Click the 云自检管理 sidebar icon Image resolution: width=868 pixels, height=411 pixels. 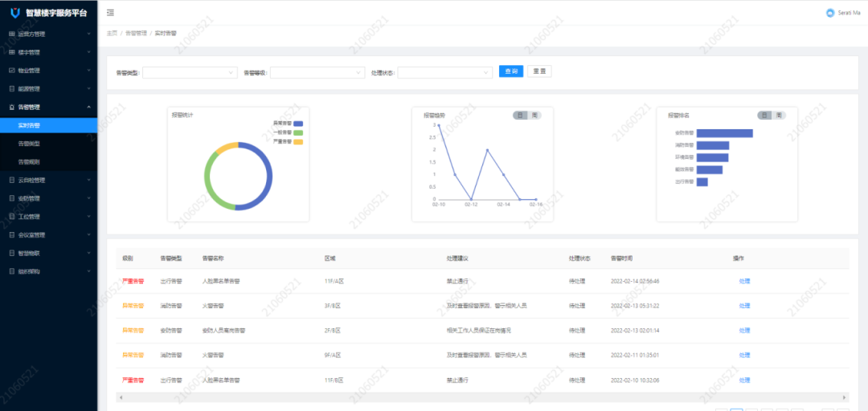(x=11, y=180)
